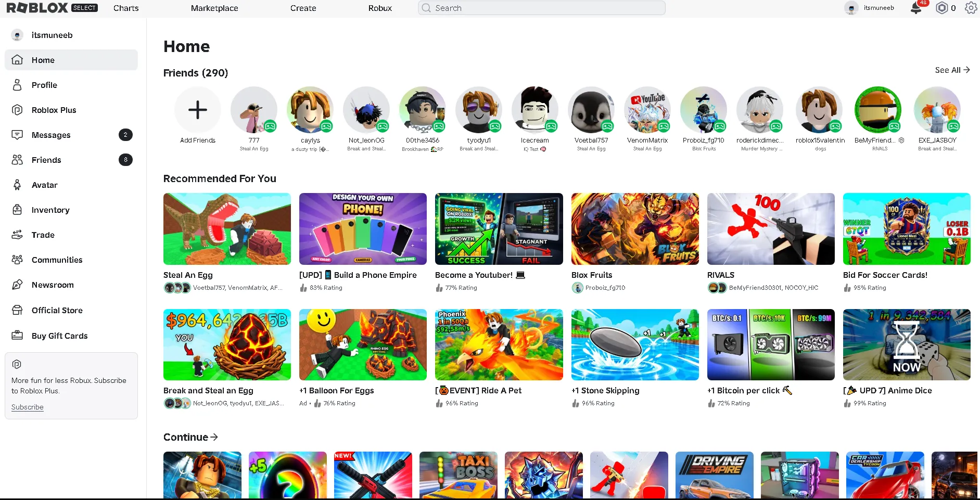Screen dimensions: 980x500
Task: Open the settings gear icon
Action: pyautogui.click(x=971, y=8)
